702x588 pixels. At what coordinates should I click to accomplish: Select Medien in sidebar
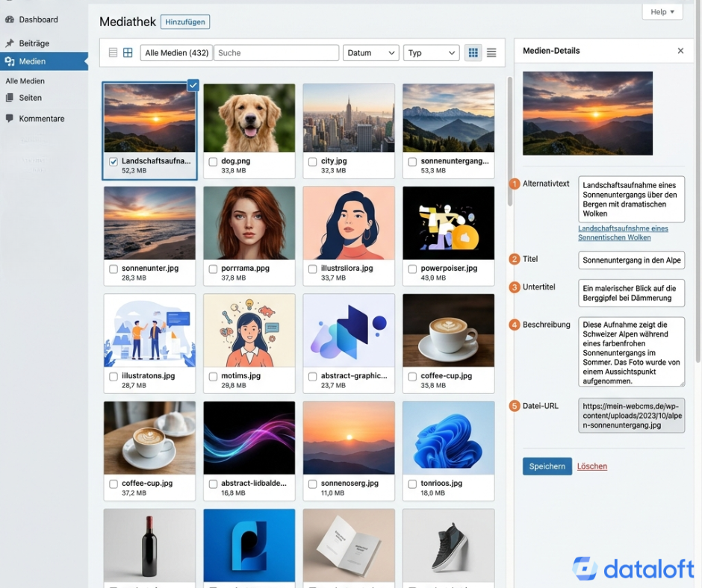coord(32,61)
